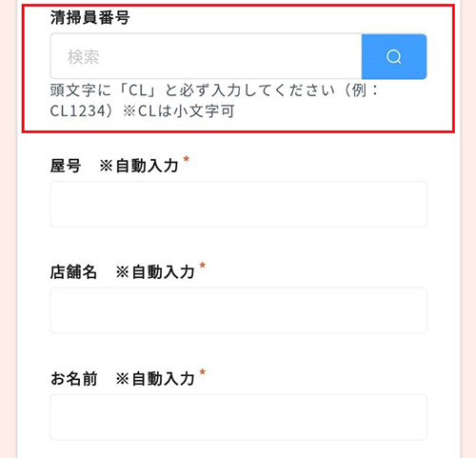Select the 店舗名 auto-fill text box
The height and width of the screenshot is (458, 476).
tap(239, 310)
